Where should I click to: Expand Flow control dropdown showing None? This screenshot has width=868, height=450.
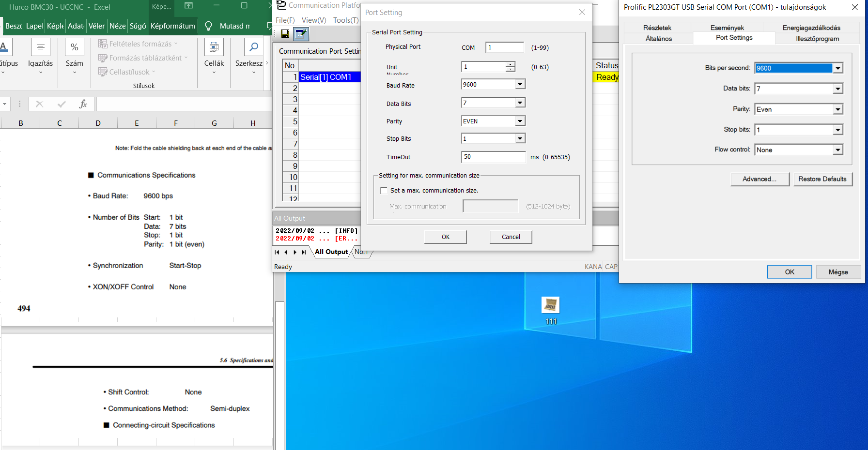[x=838, y=150]
